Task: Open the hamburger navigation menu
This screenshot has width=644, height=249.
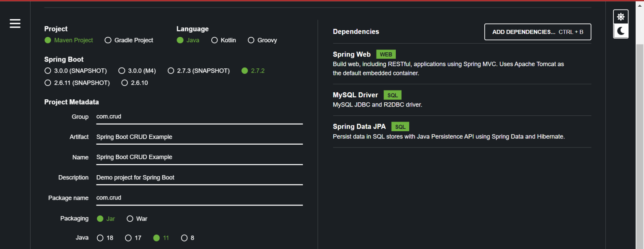Action: click(x=15, y=23)
